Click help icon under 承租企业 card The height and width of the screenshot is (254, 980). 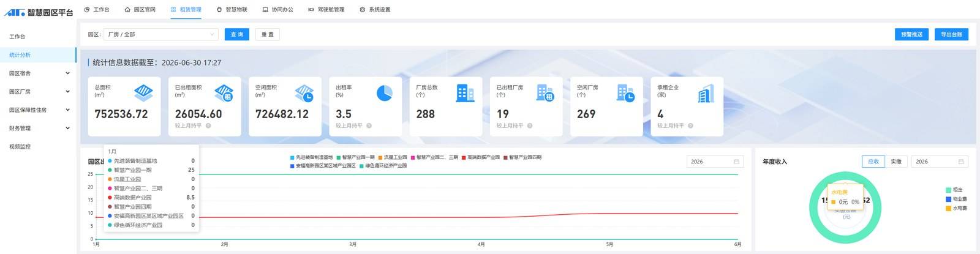pyautogui.click(x=690, y=125)
